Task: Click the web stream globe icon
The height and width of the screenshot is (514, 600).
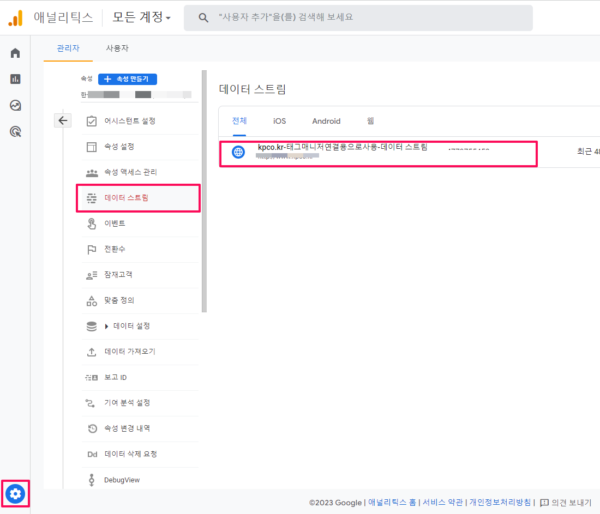Action: tap(238, 152)
